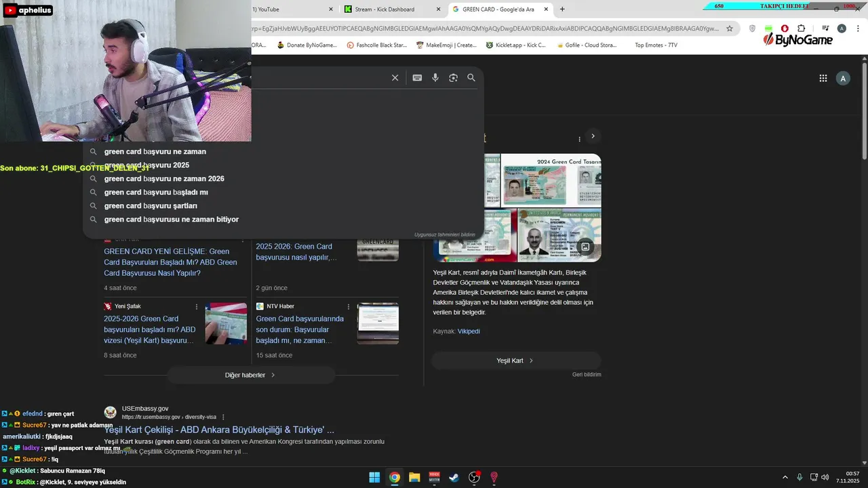
Task: Open 'Yeşil Kart Çekilişi - ABD Ankara Büyükelçiliği' result
Action: point(219,430)
